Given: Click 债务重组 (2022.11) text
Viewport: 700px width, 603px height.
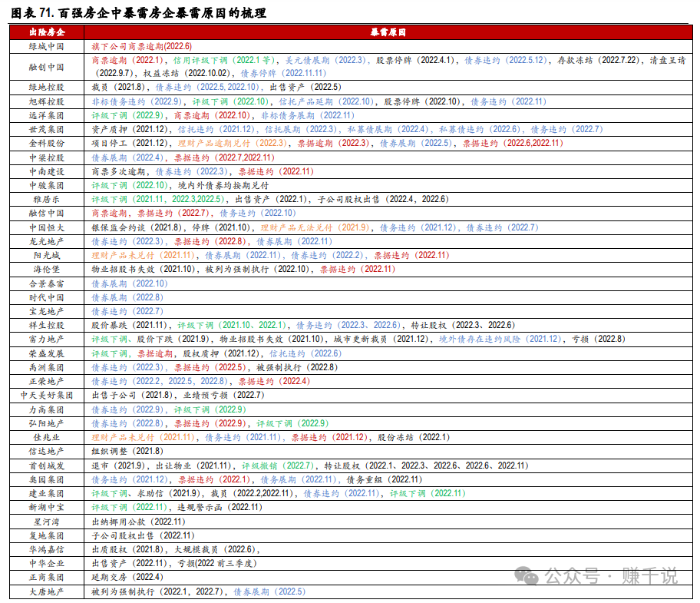Looking at the screenshot, I should 385,479.
